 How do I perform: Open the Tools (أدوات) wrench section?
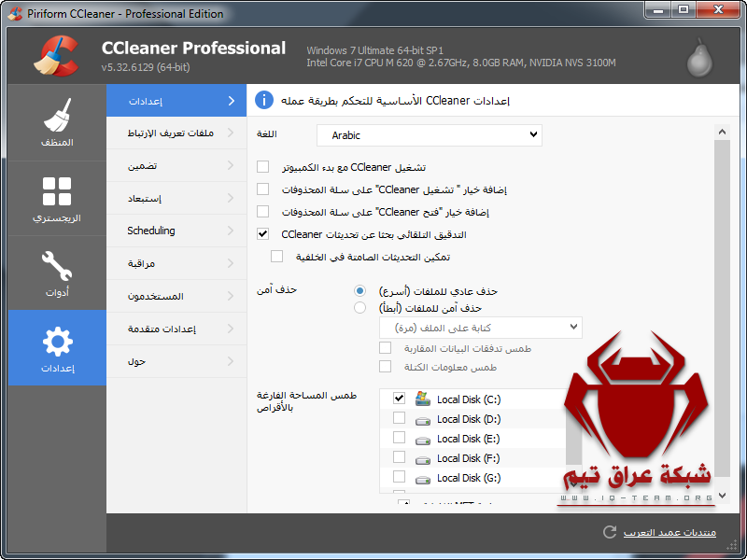[x=57, y=273]
